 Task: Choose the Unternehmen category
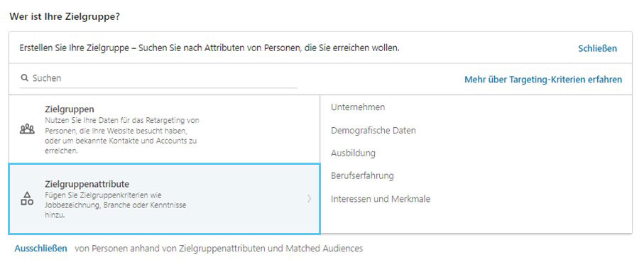358,107
